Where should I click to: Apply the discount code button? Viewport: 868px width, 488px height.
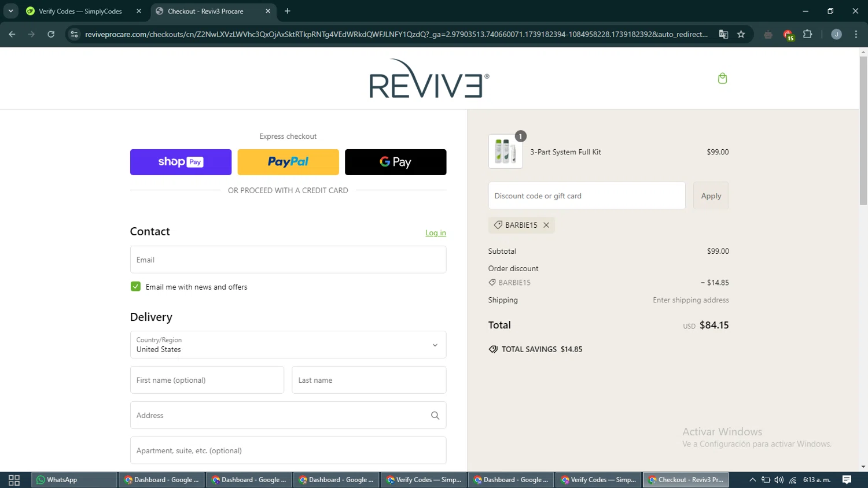(711, 196)
